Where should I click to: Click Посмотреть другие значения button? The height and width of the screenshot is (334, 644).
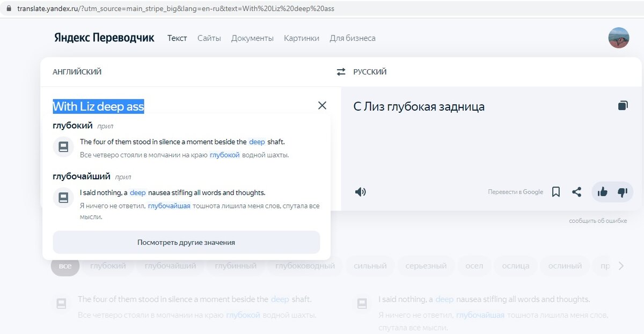point(186,242)
